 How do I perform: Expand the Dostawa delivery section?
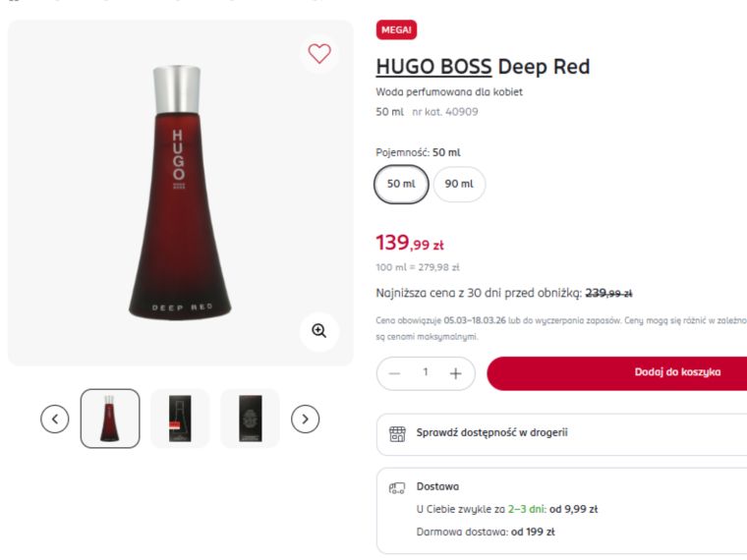(437, 486)
